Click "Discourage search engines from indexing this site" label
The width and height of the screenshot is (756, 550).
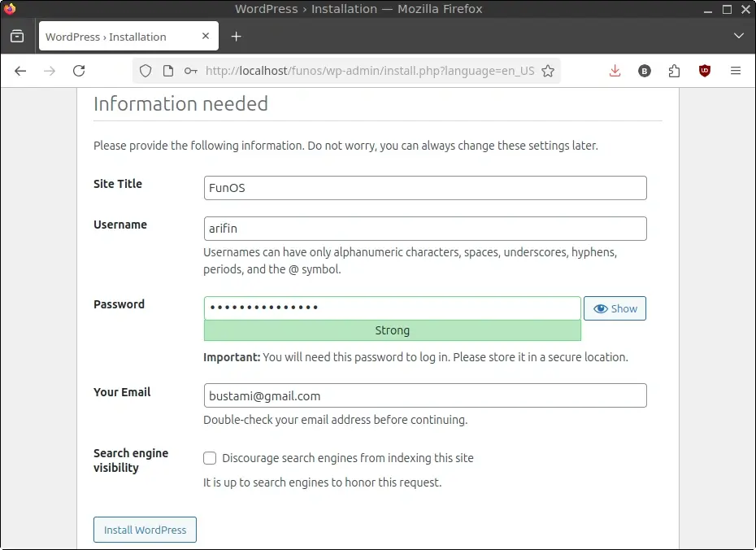pyautogui.click(x=348, y=458)
